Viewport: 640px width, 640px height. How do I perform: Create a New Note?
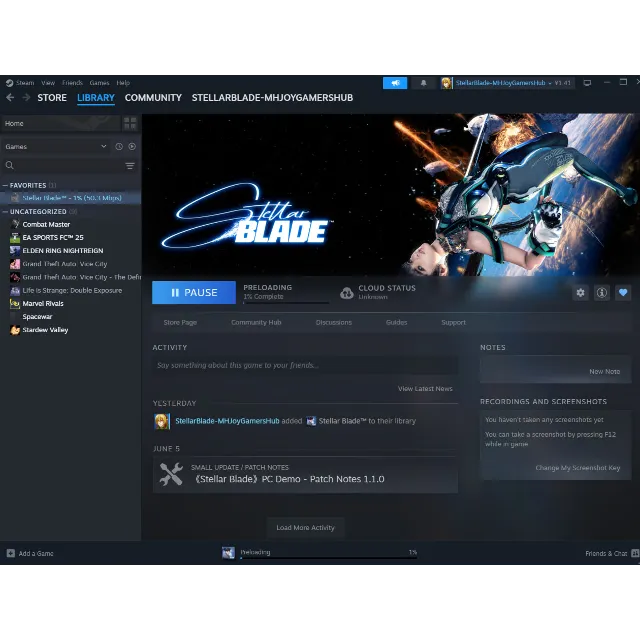tap(604, 371)
